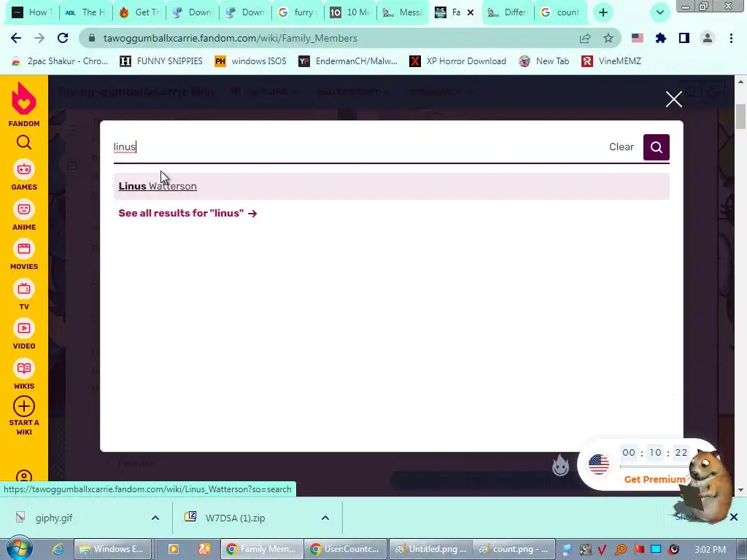Switch to the 'Messa' tab
This screenshot has height=560, width=747.
pyautogui.click(x=403, y=12)
